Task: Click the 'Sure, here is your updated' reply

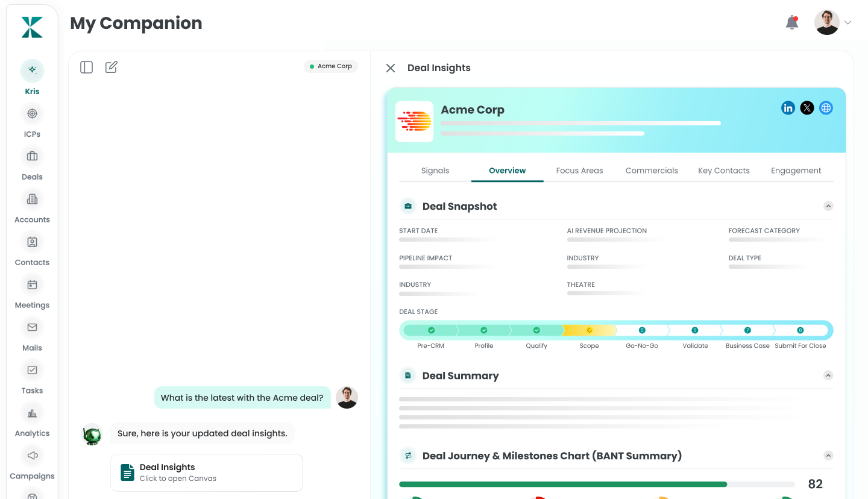Action: pyautogui.click(x=203, y=433)
